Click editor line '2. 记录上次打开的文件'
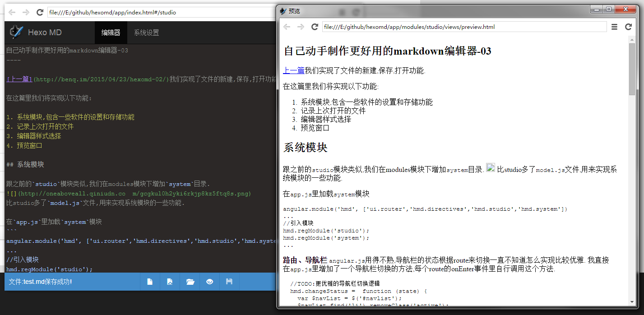 40,127
